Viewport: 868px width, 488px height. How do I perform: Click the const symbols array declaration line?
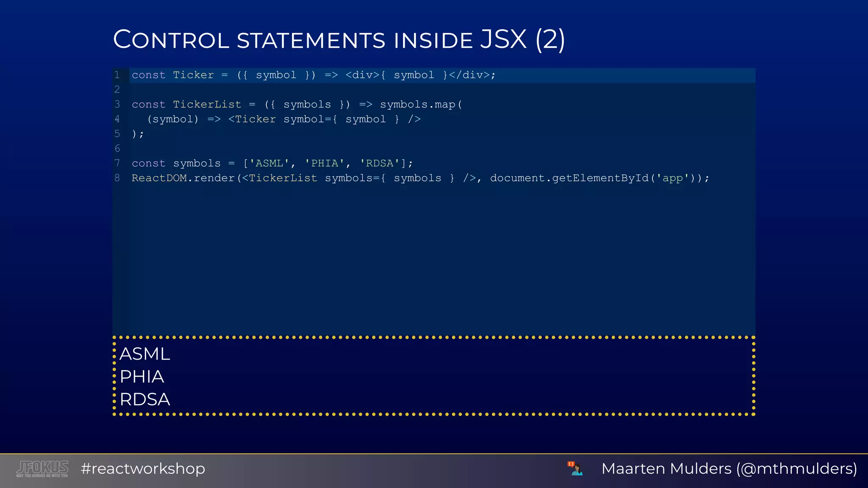coord(272,163)
